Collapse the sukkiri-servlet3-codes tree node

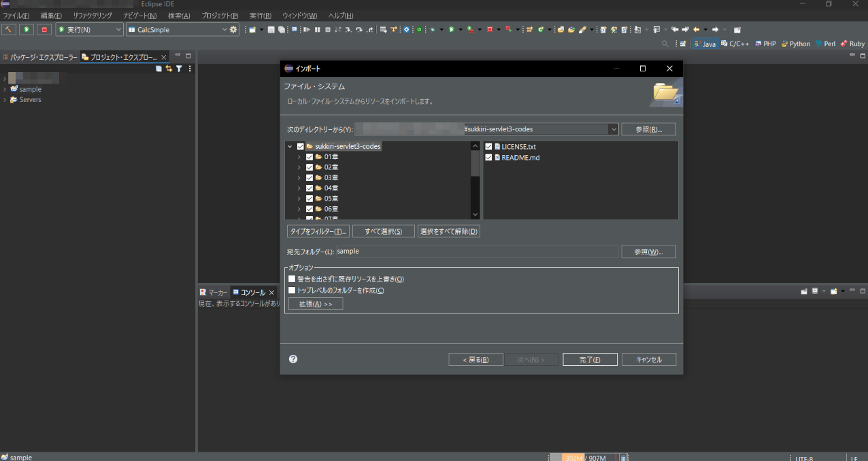(290, 146)
